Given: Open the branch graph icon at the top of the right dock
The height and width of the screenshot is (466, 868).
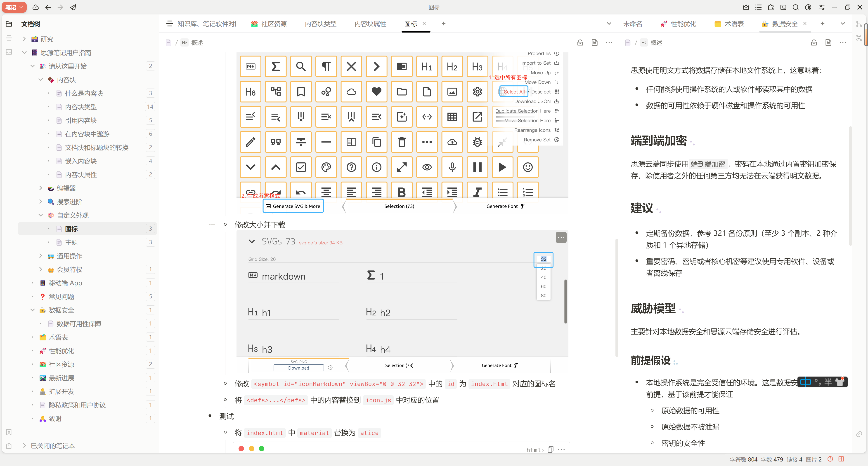Looking at the screenshot, I should (859, 24).
